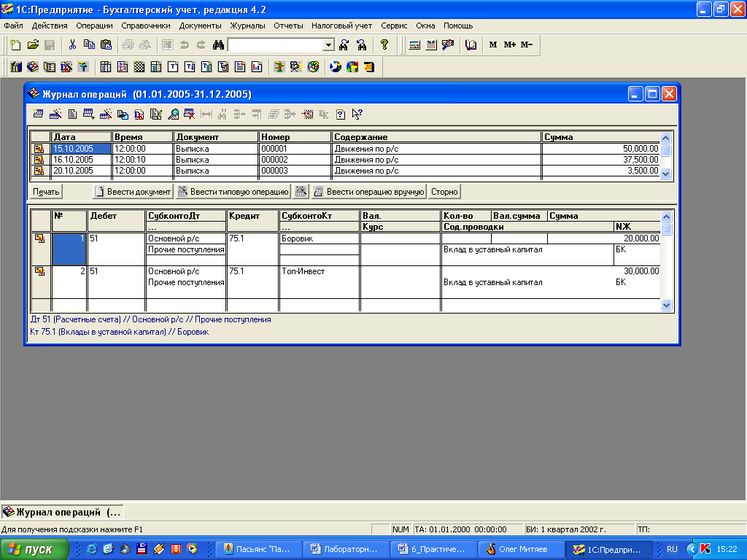
Task: Click the Paste clipboard icon
Action: pos(107,44)
